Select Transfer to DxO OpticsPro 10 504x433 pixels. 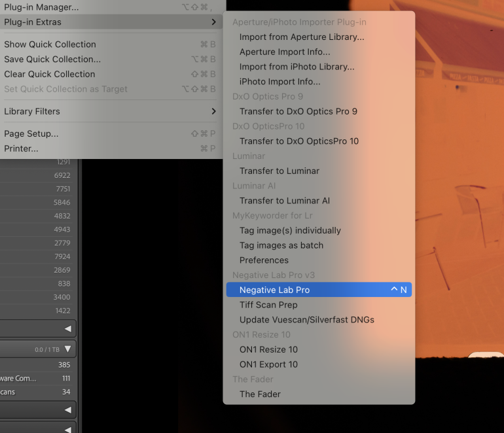319,141
